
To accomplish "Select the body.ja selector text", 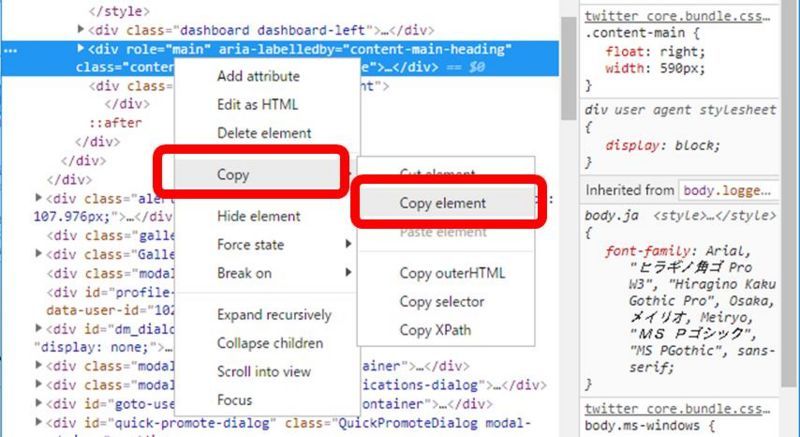I will coord(611,216).
